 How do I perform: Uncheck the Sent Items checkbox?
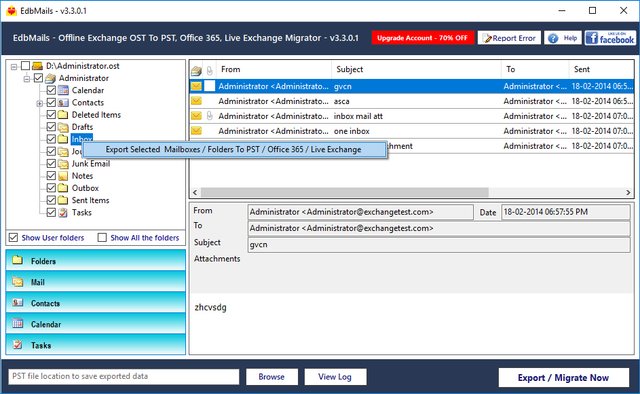point(51,200)
